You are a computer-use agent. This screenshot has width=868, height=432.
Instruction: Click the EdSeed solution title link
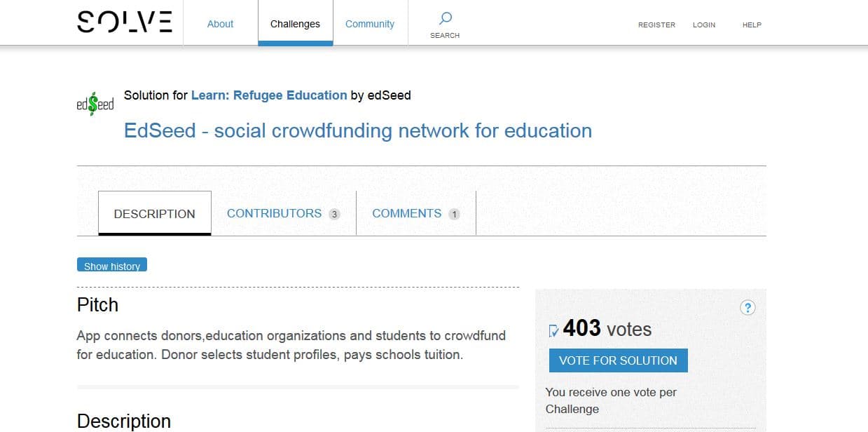tap(357, 130)
